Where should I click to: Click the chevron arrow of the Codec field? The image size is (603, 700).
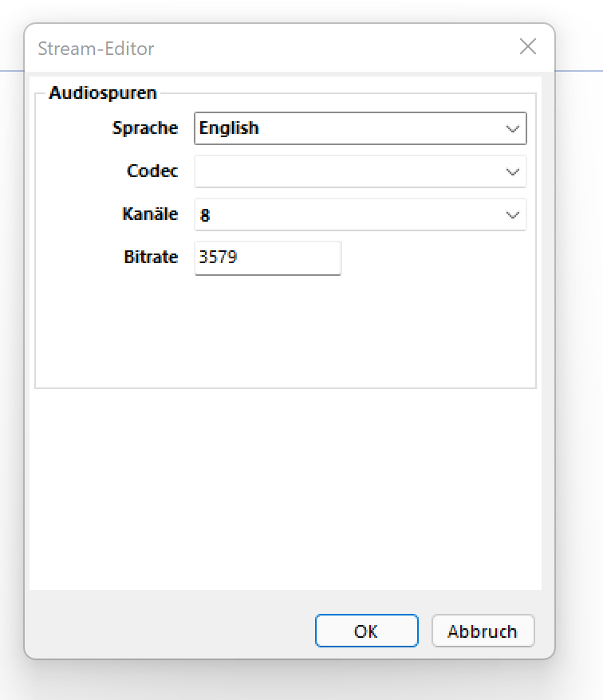[x=512, y=172]
